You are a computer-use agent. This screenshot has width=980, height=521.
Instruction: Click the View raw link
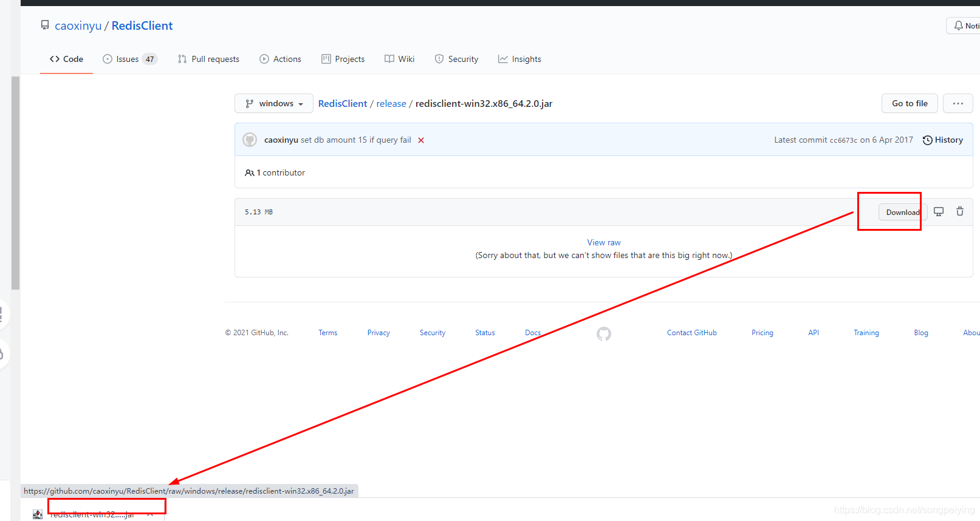(604, 242)
